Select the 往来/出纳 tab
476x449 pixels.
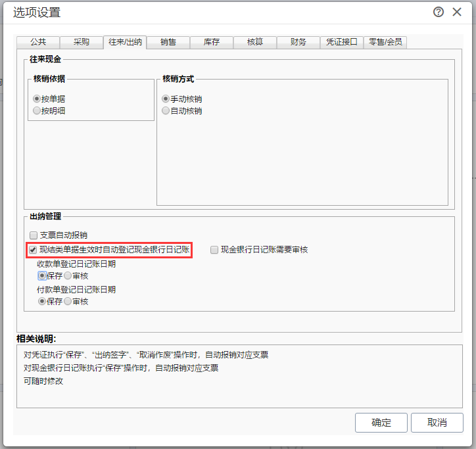point(125,42)
